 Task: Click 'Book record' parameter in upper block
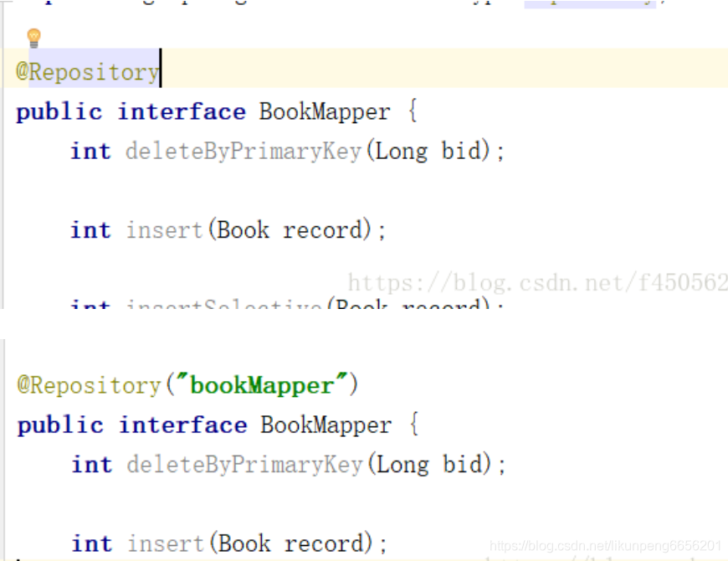(x=290, y=230)
